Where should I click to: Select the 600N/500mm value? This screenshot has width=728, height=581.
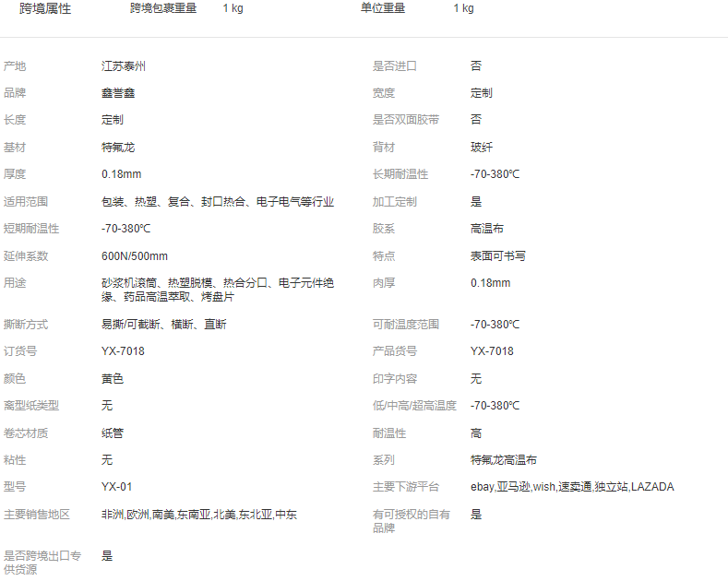tap(135, 255)
